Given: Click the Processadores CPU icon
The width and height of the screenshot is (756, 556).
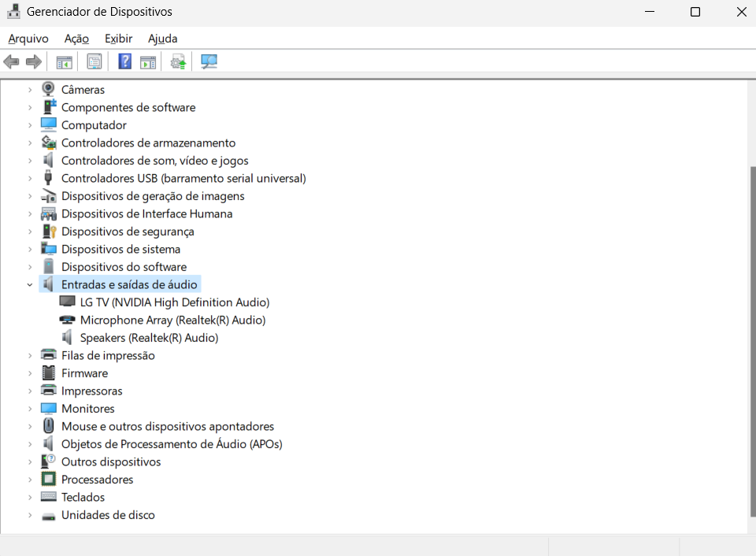Looking at the screenshot, I should pos(49,479).
